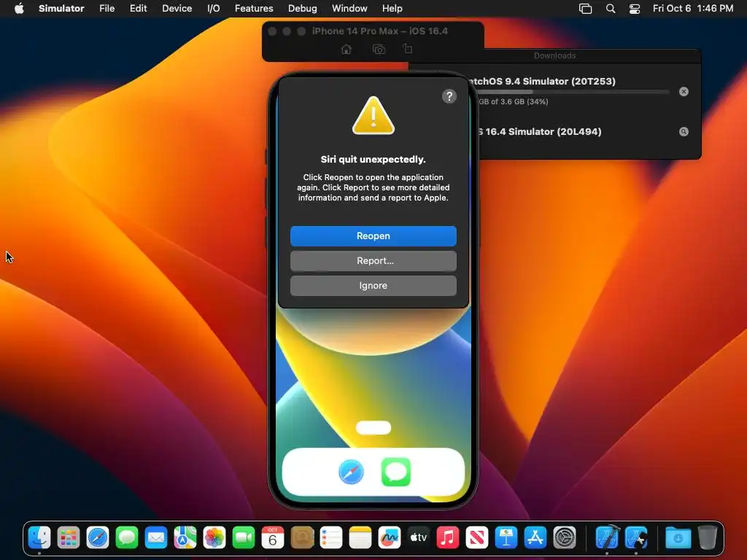This screenshot has height=560, width=747.
Task: Open Music from the Dock
Action: click(x=448, y=537)
